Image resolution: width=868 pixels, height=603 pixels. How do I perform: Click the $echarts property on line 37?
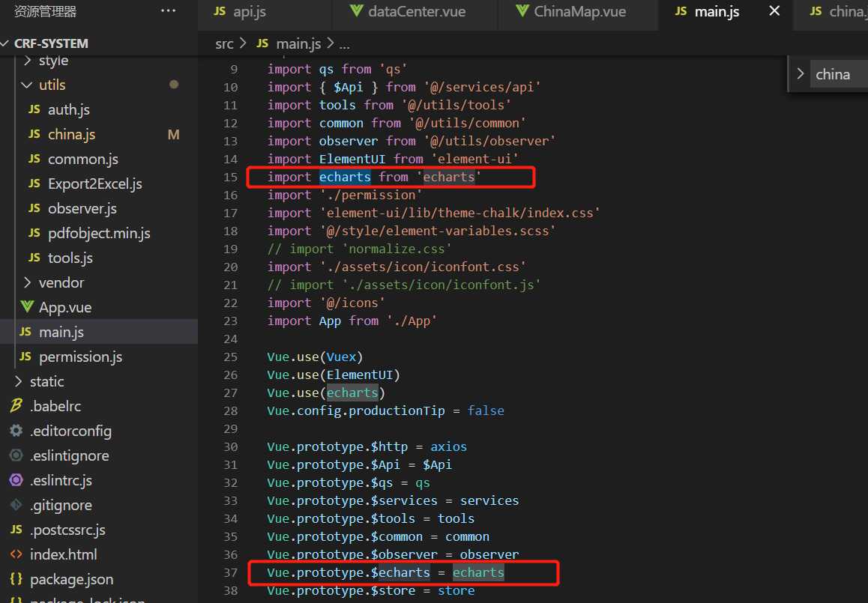point(400,572)
